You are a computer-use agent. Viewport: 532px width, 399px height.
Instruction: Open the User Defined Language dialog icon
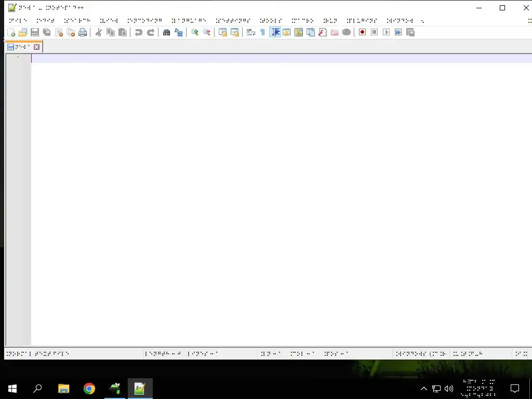(x=287, y=32)
